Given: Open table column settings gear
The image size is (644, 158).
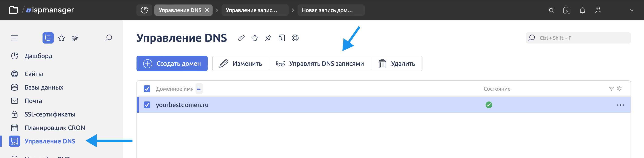Looking at the screenshot, I should (619, 88).
